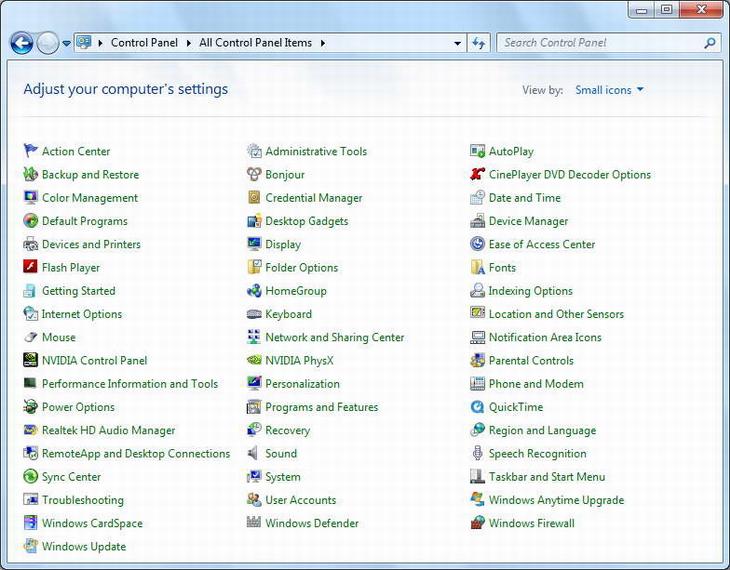Image resolution: width=730 pixels, height=570 pixels.
Task: Click the Windows Defender icon
Action: (254, 522)
